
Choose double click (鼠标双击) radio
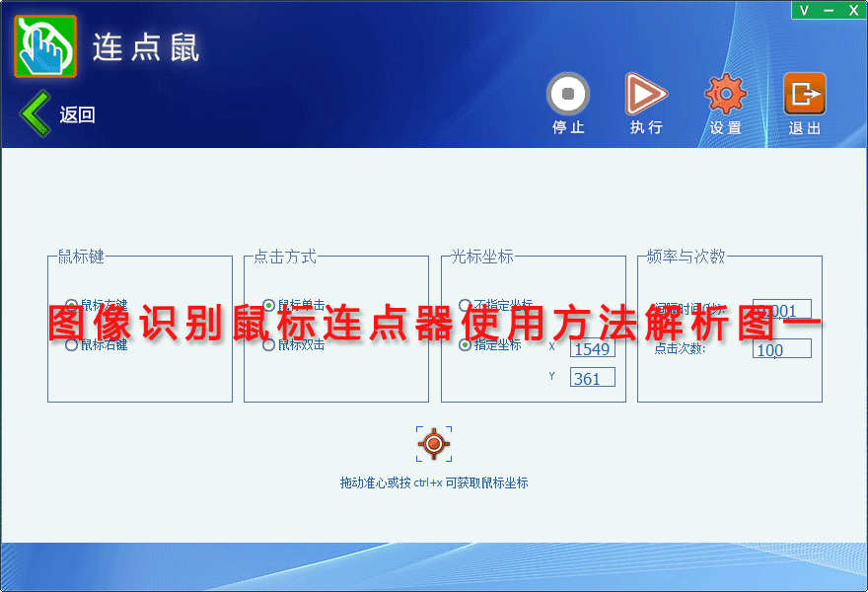pos(268,345)
